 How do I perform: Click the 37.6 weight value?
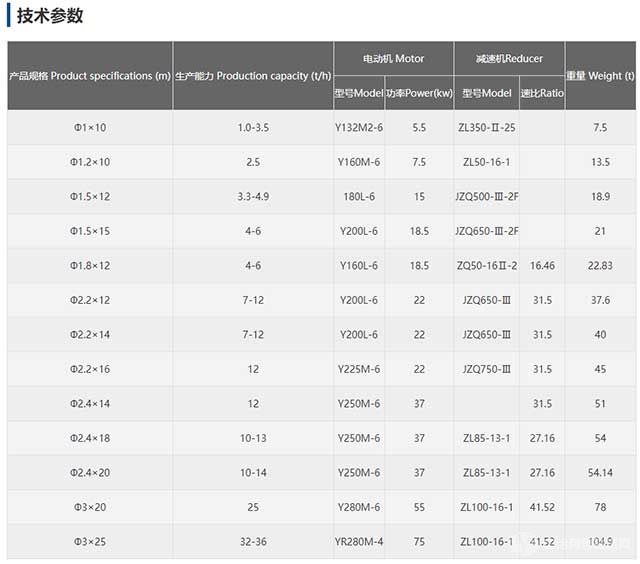(600, 300)
